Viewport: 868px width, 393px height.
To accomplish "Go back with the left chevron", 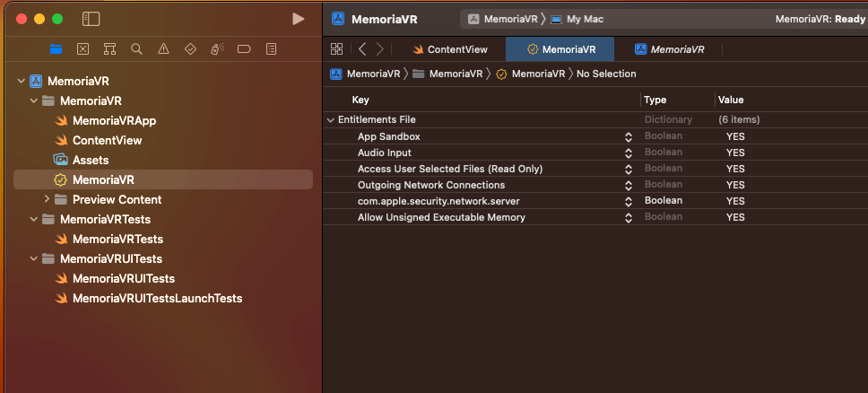I will coord(362,48).
